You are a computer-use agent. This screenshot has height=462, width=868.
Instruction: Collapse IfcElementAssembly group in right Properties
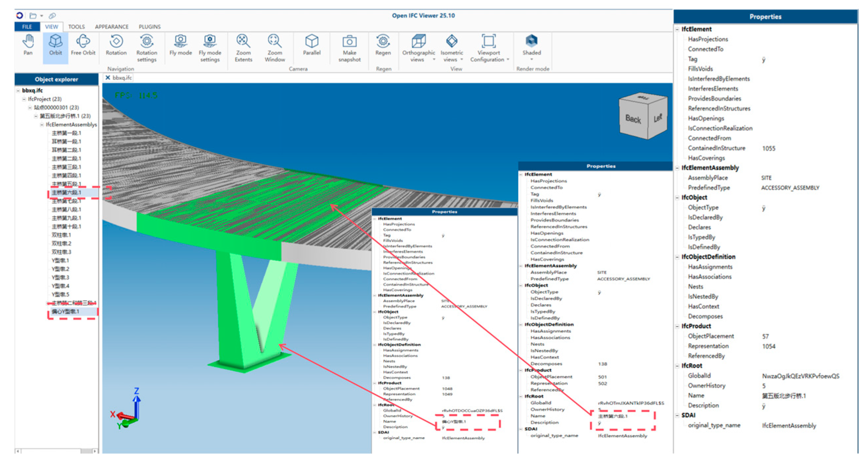coord(677,168)
